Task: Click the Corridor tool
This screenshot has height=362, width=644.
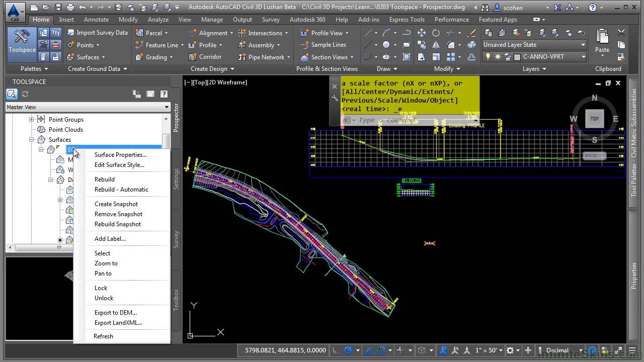Action: [x=205, y=57]
